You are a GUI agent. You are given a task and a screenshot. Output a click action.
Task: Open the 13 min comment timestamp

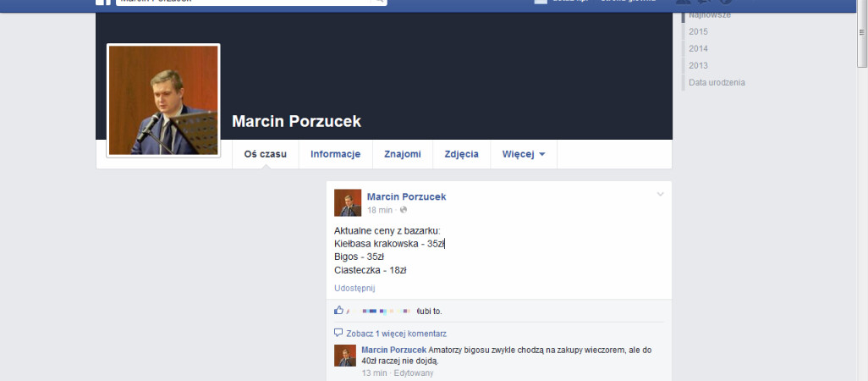(x=374, y=373)
